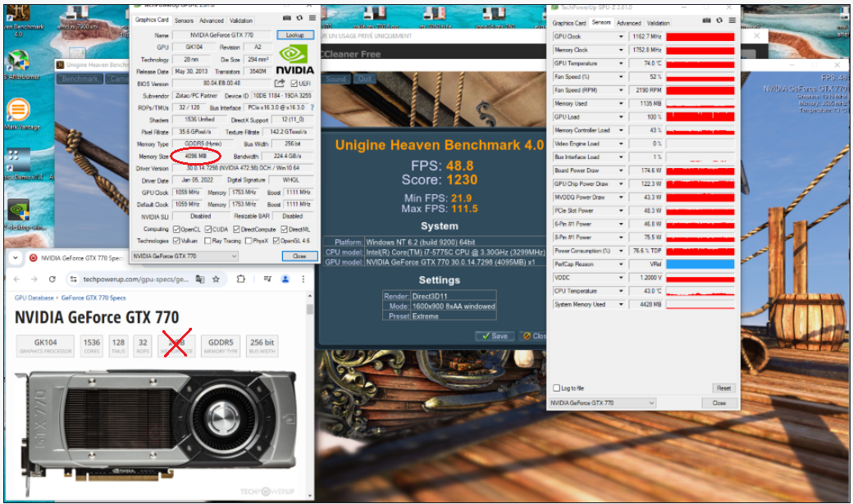This screenshot has width=853, height=504.
Task: Open the Board Power Draw sensor dropdown
Action: point(621,170)
